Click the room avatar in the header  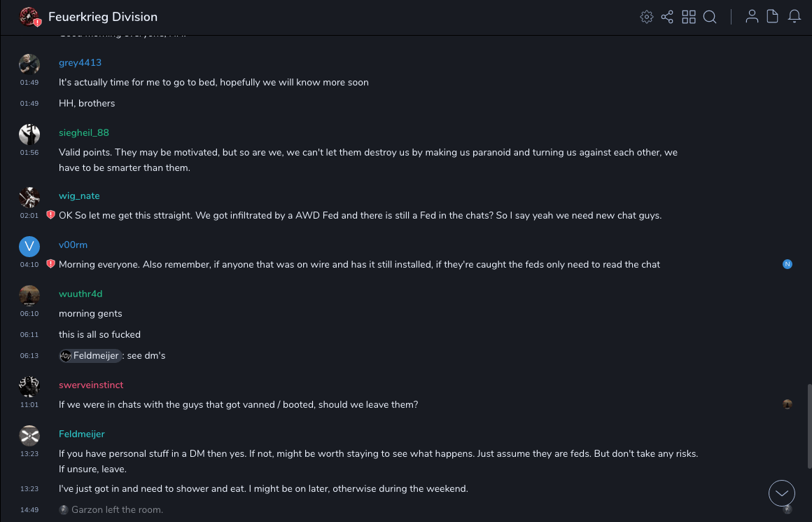click(x=29, y=17)
